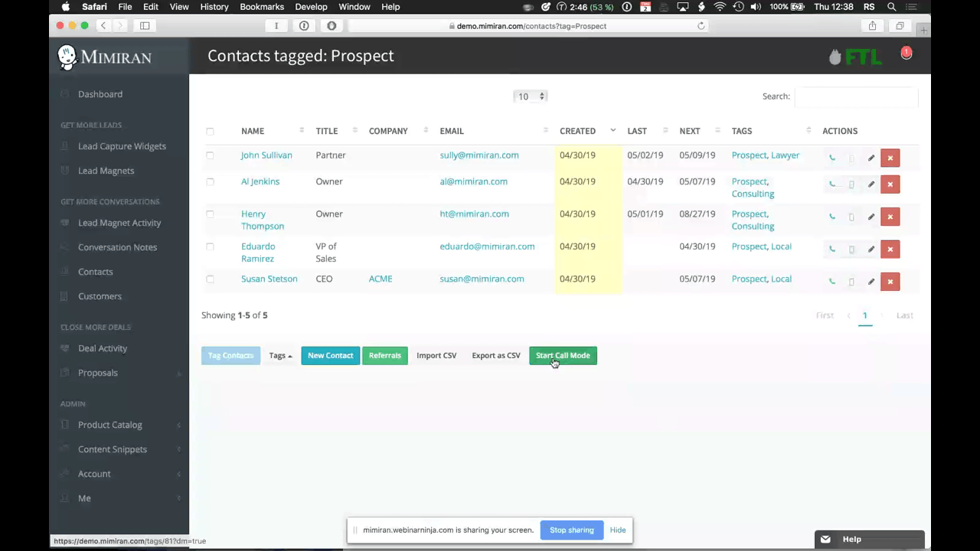Edit Al Jenkins with the pencil icon
Image resolution: width=980 pixels, height=551 pixels.
(x=871, y=184)
